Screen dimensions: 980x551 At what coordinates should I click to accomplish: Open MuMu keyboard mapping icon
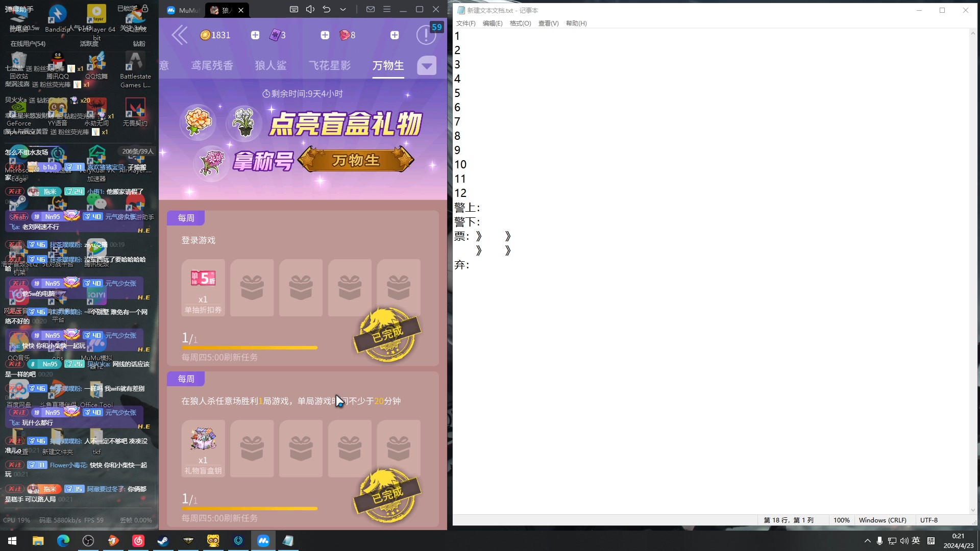click(x=294, y=9)
